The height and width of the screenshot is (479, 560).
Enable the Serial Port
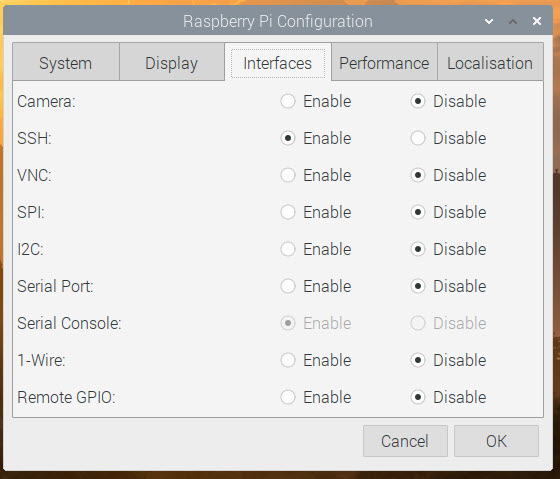coord(288,286)
